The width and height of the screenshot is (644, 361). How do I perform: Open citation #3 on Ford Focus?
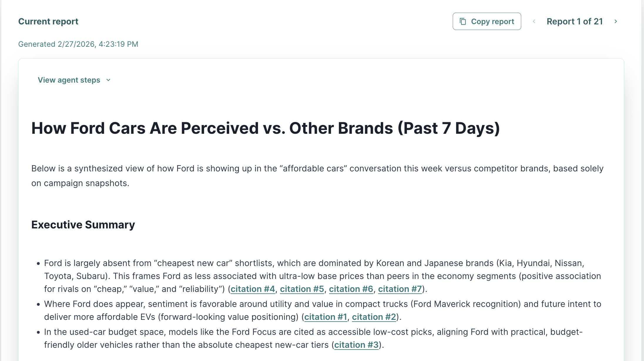click(x=356, y=345)
